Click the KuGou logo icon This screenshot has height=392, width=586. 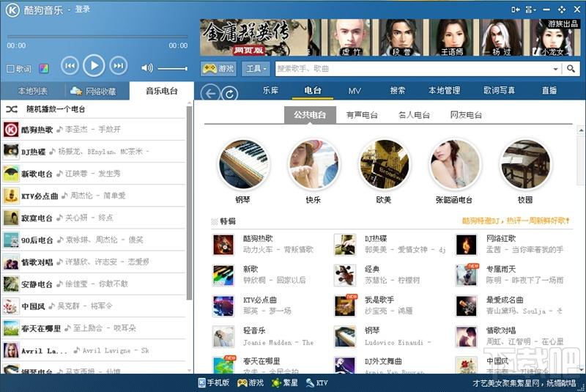tap(12, 10)
